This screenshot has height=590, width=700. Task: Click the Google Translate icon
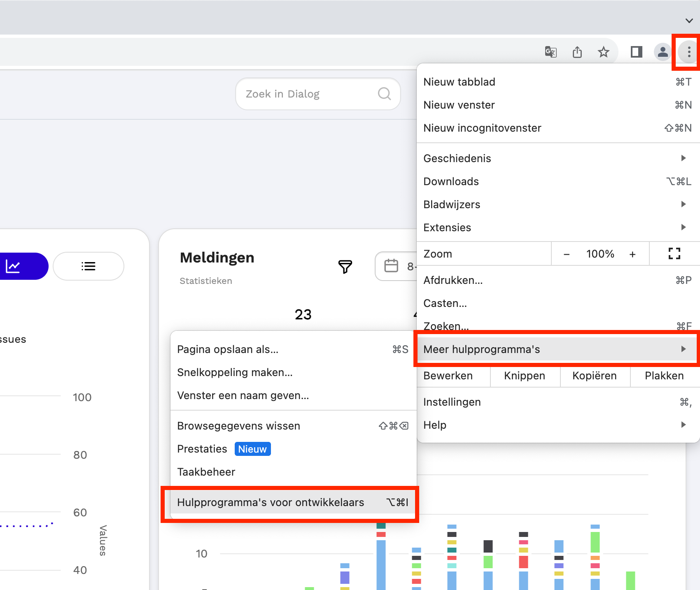[x=551, y=52]
